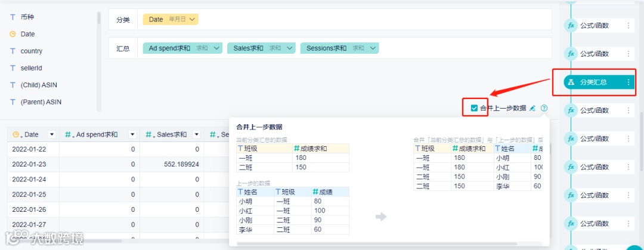Select the (Child) ASIN field
The width and height of the screenshot is (644, 250).
[39, 85]
